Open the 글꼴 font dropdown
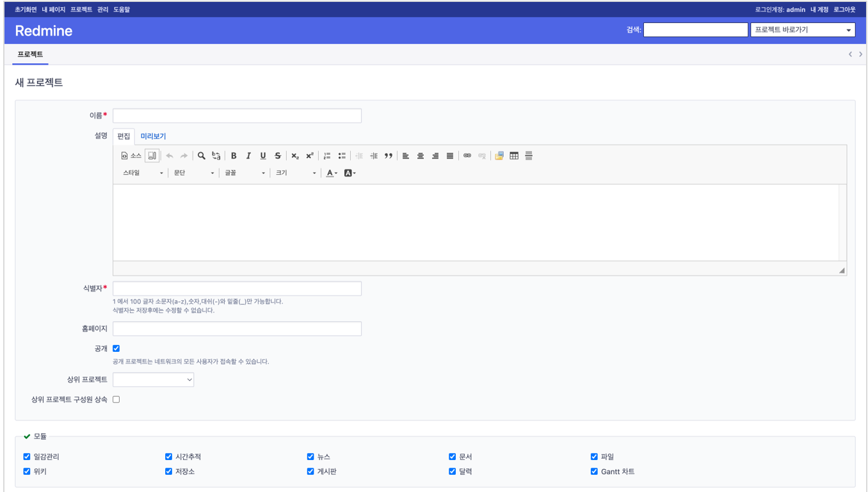The height and width of the screenshot is (492, 868). point(245,173)
